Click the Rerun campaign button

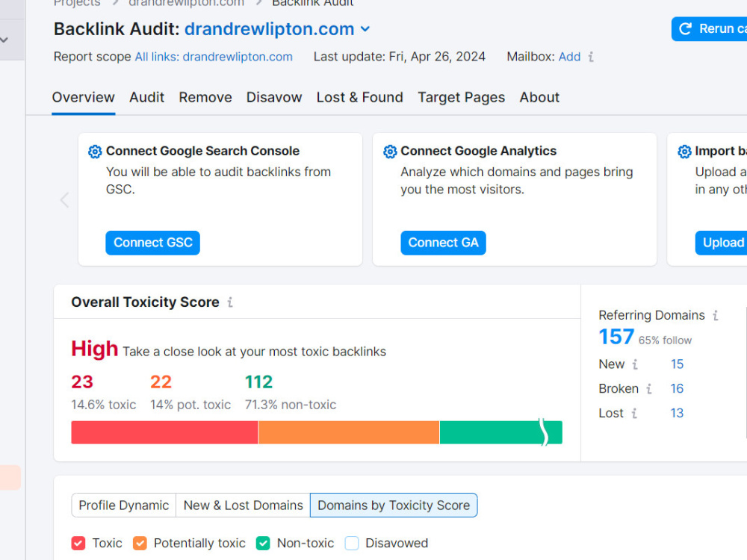710,29
